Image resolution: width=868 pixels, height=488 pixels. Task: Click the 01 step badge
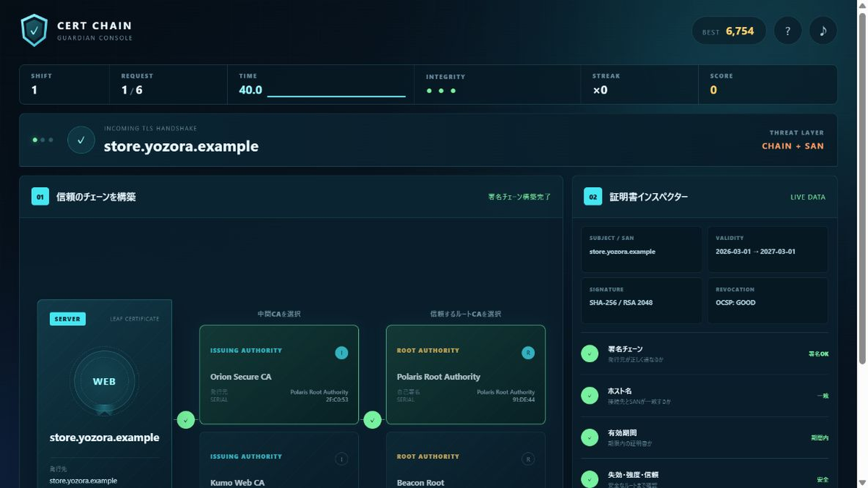click(x=40, y=197)
